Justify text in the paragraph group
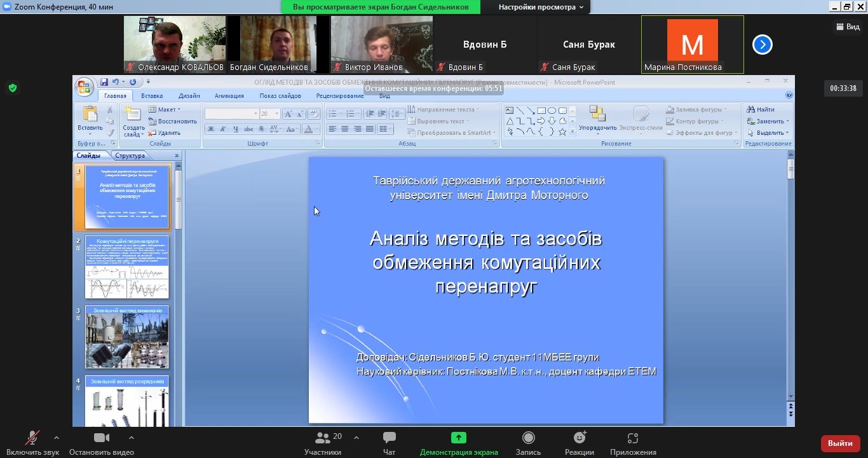868x458 pixels. [370, 129]
